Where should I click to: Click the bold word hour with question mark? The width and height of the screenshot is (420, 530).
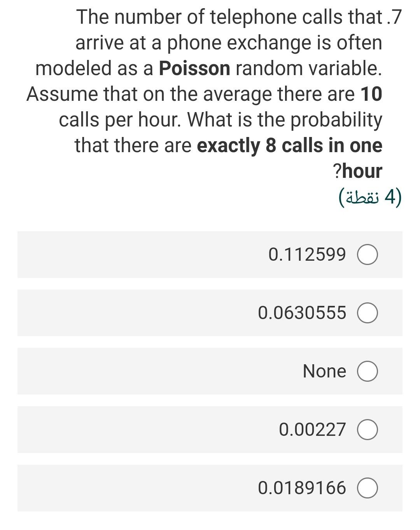tap(358, 171)
